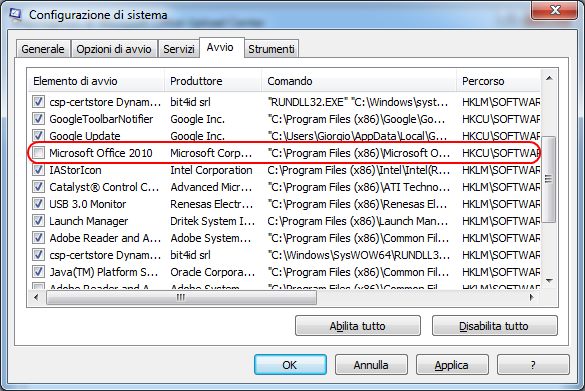This screenshot has height=391, width=585.
Task: Select the Google Update item name
Action: click(85, 136)
